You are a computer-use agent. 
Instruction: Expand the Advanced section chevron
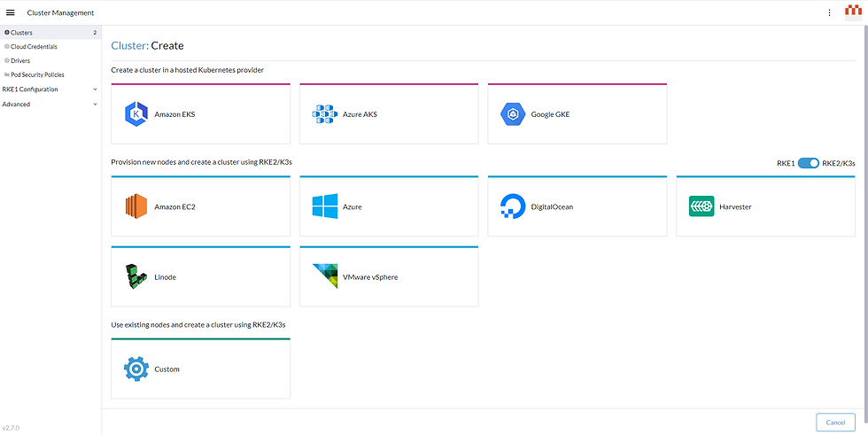point(96,104)
